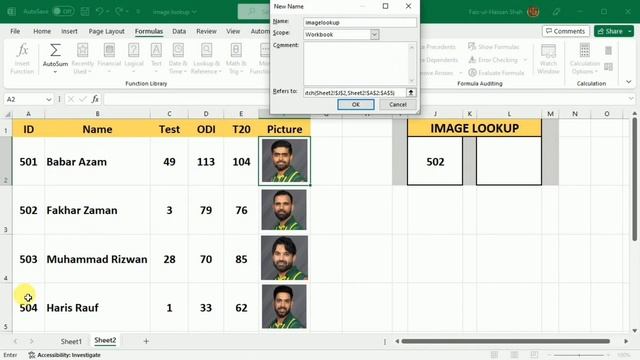This screenshot has height=360, width=640.
Task: Click the vertical scrollbar thumb
Action: [x=634, y=179]
